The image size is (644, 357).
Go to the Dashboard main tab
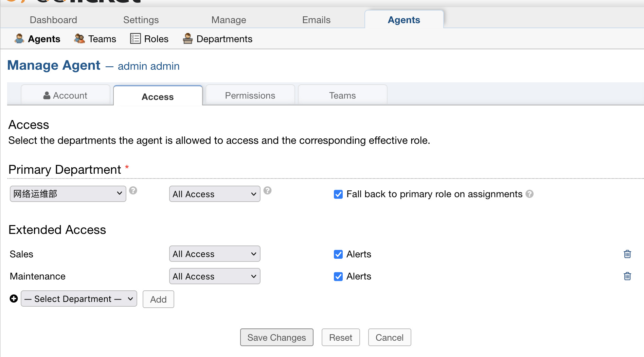tap(53, 20)
